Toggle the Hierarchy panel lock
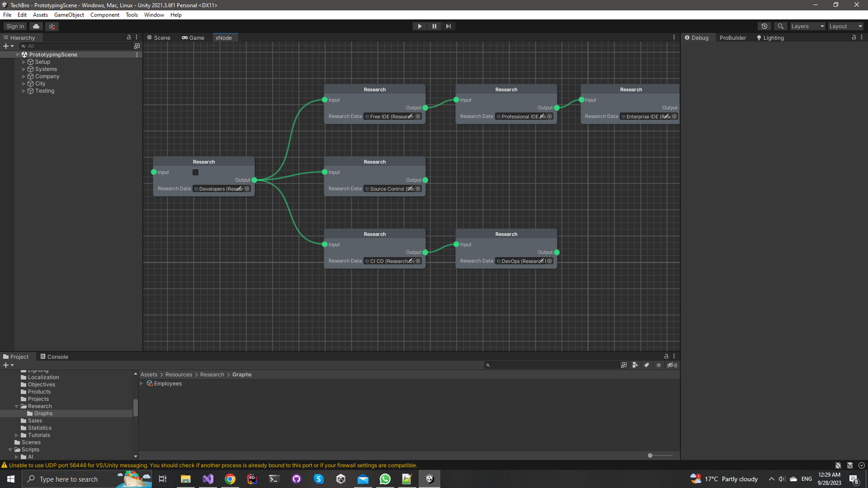 [129, 38]
